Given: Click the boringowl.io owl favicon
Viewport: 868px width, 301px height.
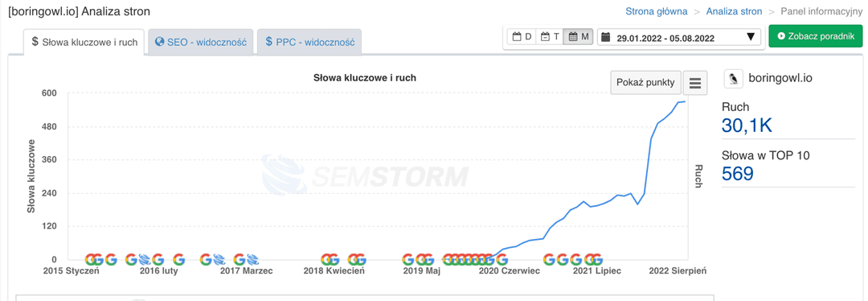Looking at the screenshot, I should click(x=734, y=79).
